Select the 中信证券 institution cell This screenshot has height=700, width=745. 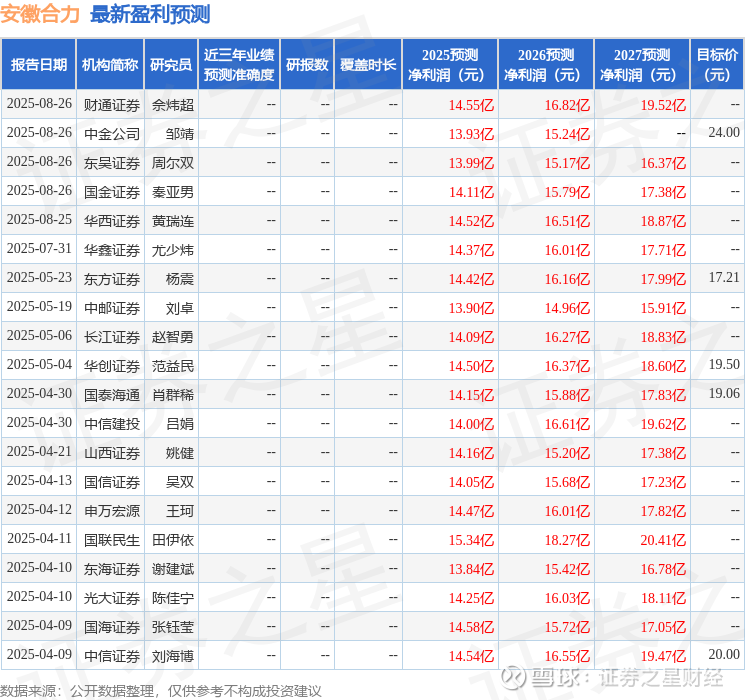(112, 656)
